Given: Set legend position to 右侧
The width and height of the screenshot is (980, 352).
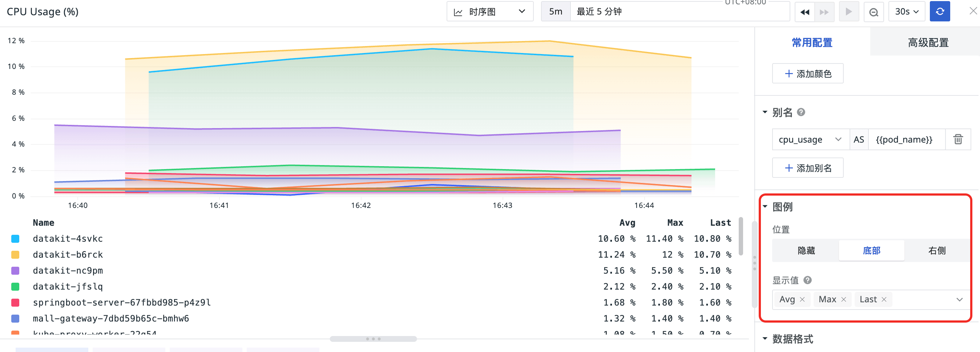Looking at the screenshot, I should click(x=937, y=250).
